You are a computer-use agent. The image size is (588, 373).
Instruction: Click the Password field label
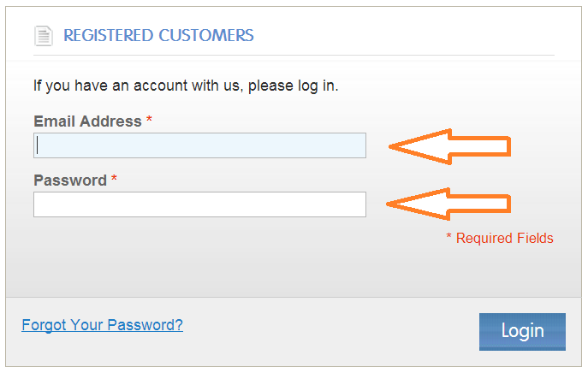pos(70,181)
